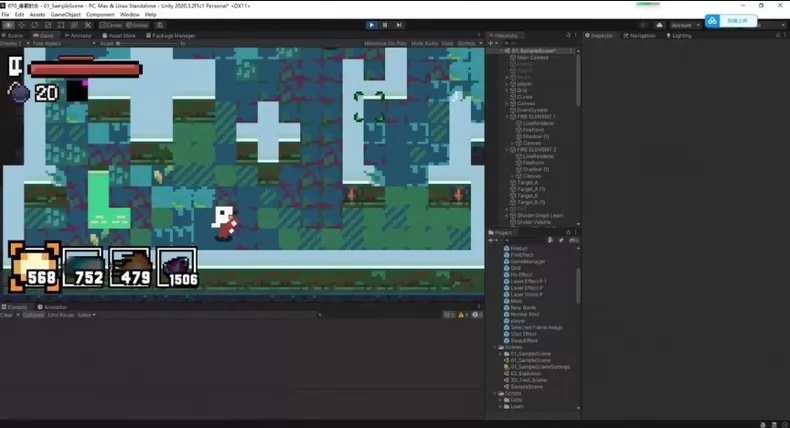Select the Hand tool icon

9,25
